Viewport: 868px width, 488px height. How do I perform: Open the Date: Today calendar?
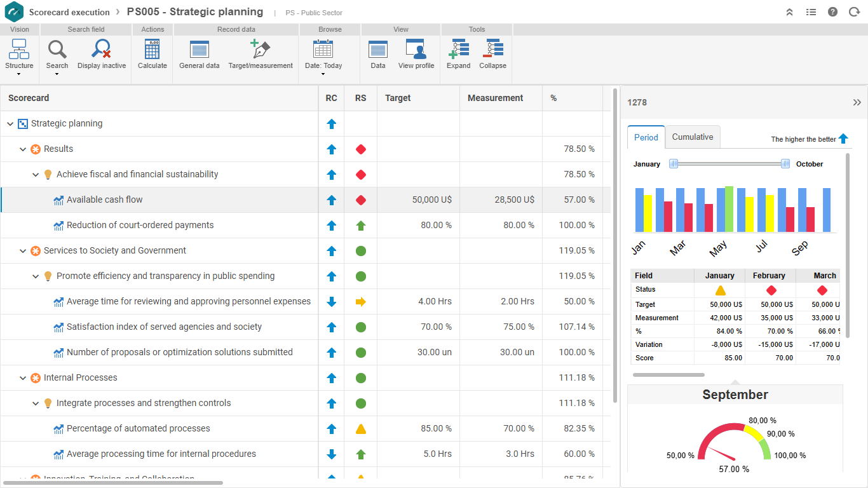coord(323,55)
